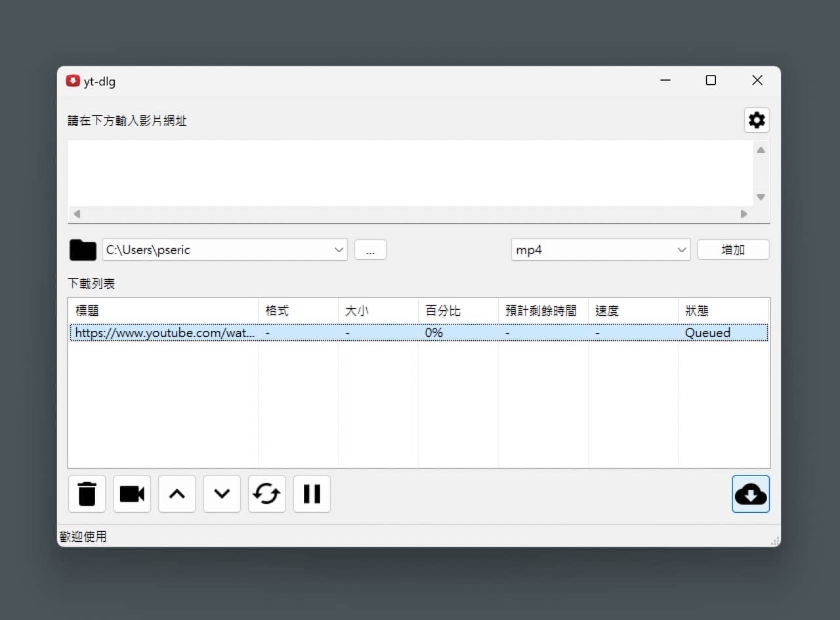The image size is (840, 620).
Task: Click the 百分比 column header
Action: click(x=459, y=311)
